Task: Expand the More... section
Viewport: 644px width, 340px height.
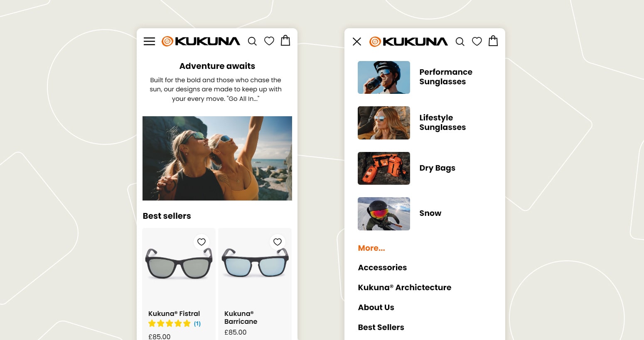Action: 371,248
